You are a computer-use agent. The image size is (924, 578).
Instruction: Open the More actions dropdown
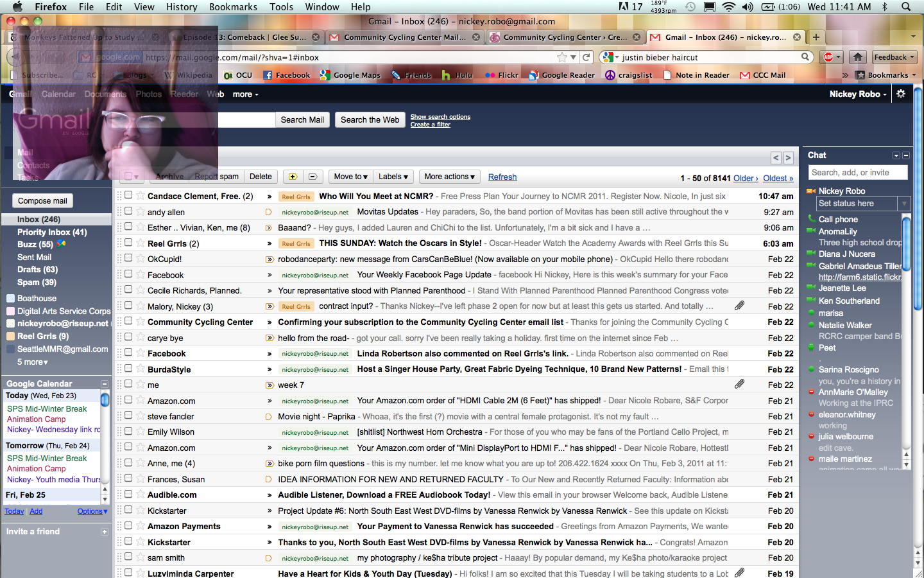click(449, 177)
